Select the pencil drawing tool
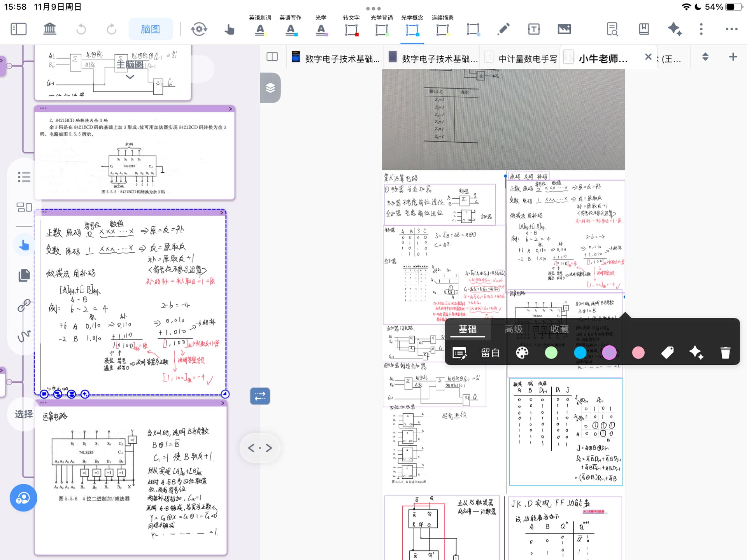Viewport: 747px width, 560px height. pos(503,29)
